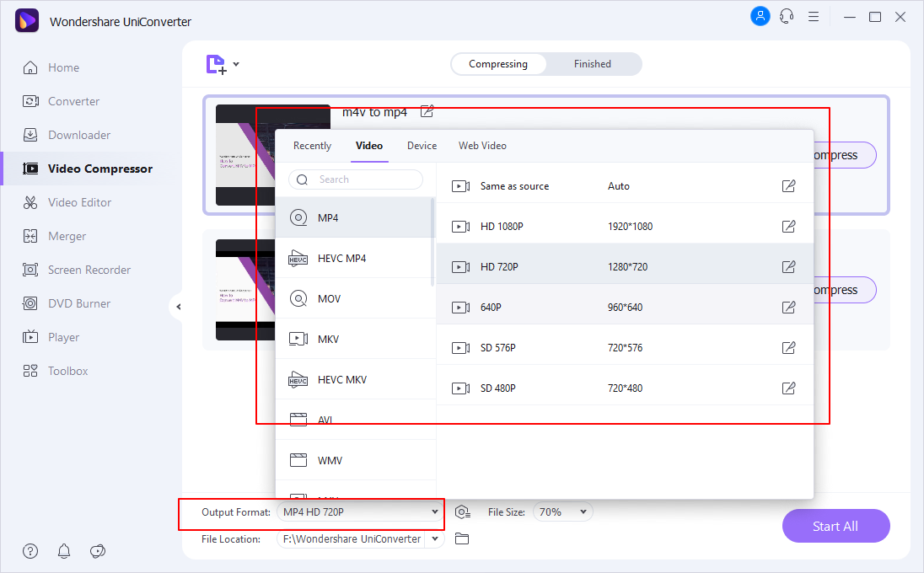
Task: Select HEVC MKV format
Action: coord(354,380)
